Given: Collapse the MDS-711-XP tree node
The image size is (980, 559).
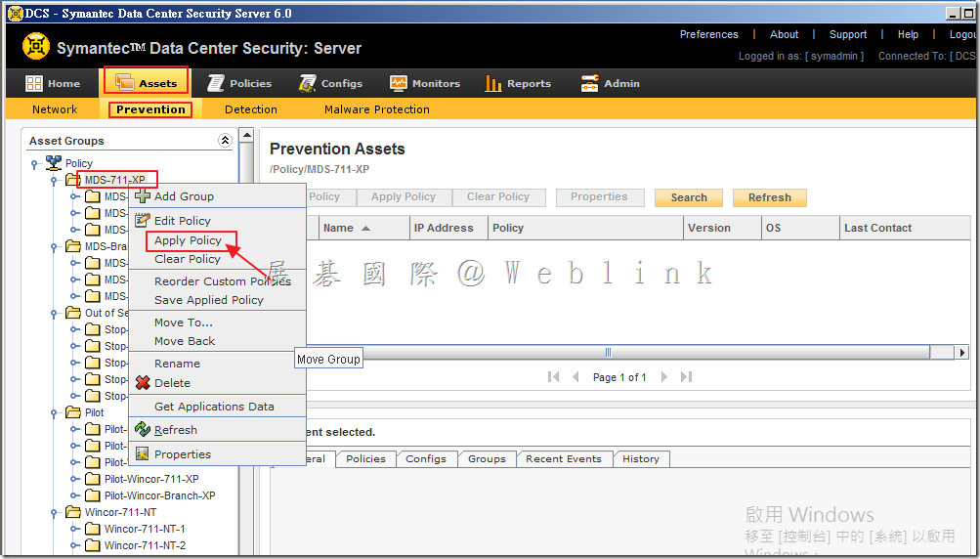Looking at the screenshot, I should click(55, 181).
